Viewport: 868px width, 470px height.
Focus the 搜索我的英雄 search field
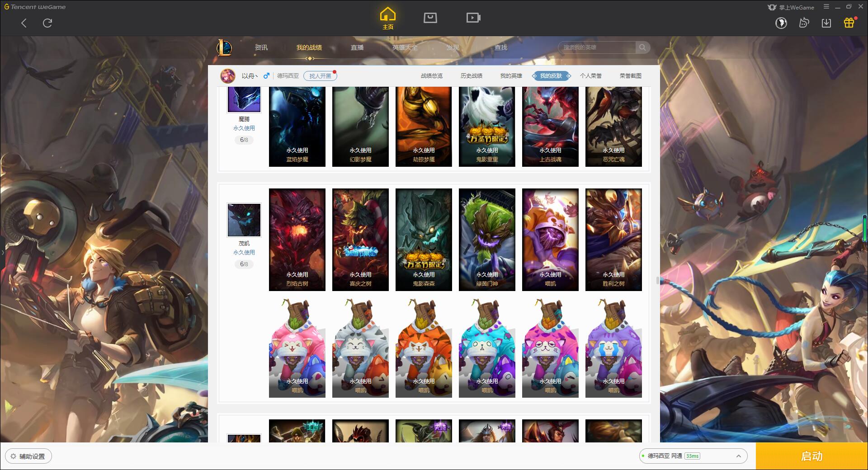click(x=598, y=47)
